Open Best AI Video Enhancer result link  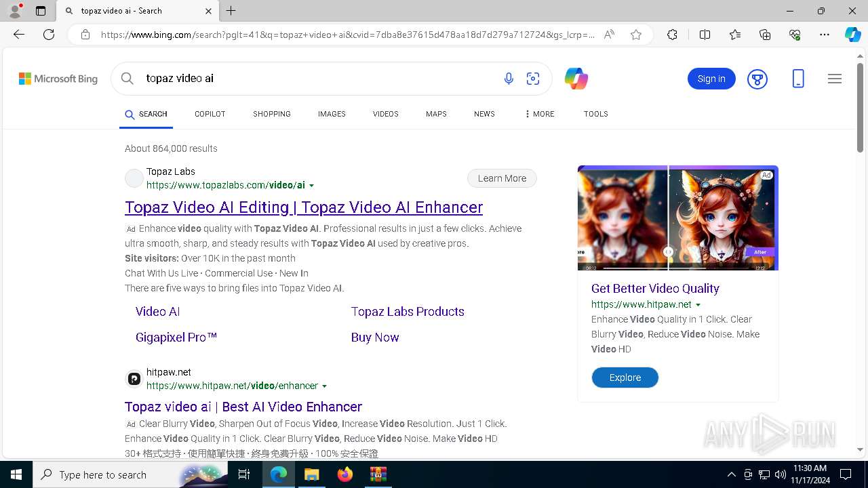243,407
